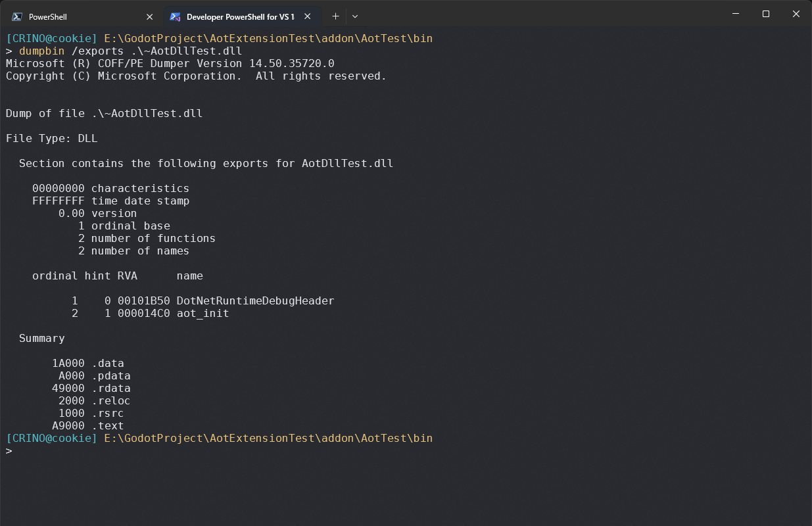Maximize the terminal window
The height and width of the screenshot is (526, 812).
click(766, 14)
